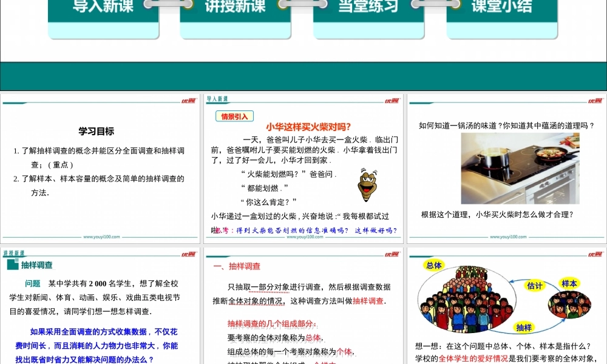The image size is (607, 364).
Task: Click the cooking pot stove photo
Action: tap(520, 168)
